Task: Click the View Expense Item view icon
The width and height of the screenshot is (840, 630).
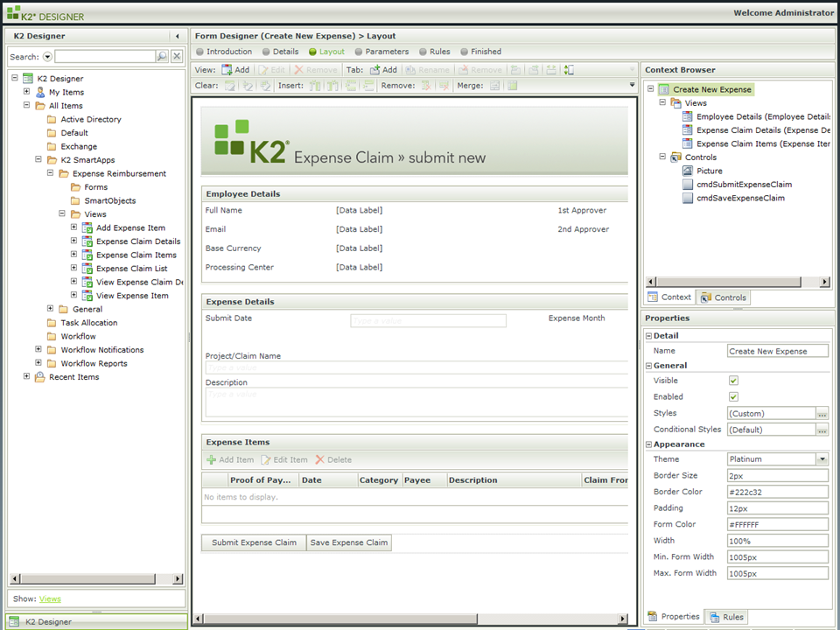Action: click(x=87, y=296)
